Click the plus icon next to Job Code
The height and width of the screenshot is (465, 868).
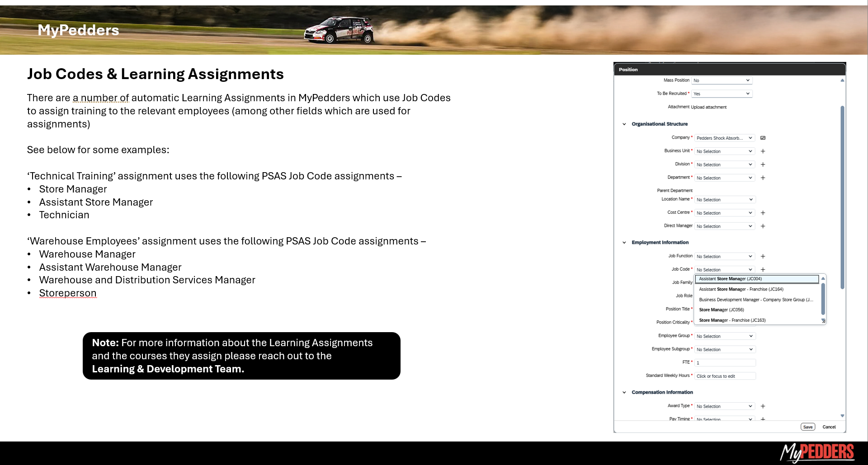click(763, 269)
